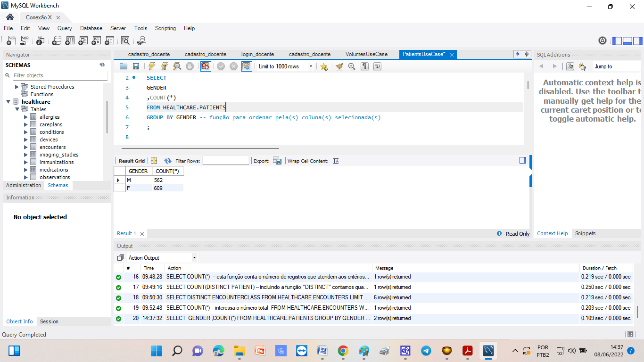
Task: Beautify the SQL script with broom icon
Action: point(339,66)
